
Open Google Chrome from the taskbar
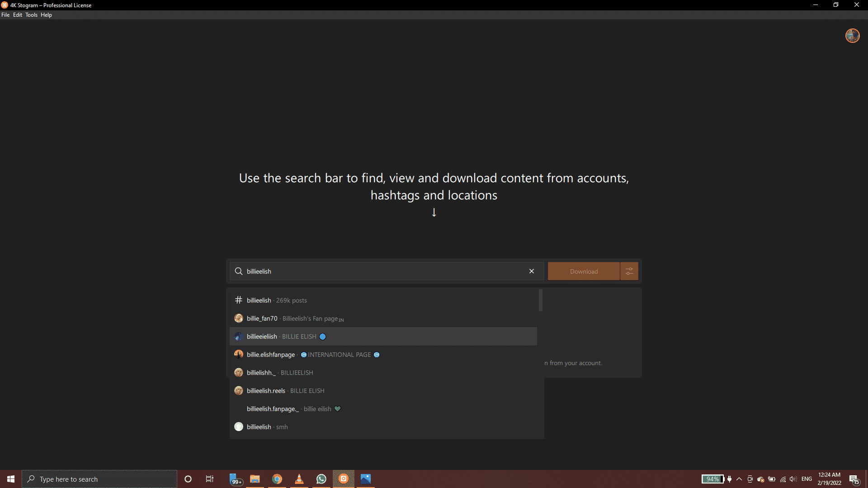coord(277,479)
